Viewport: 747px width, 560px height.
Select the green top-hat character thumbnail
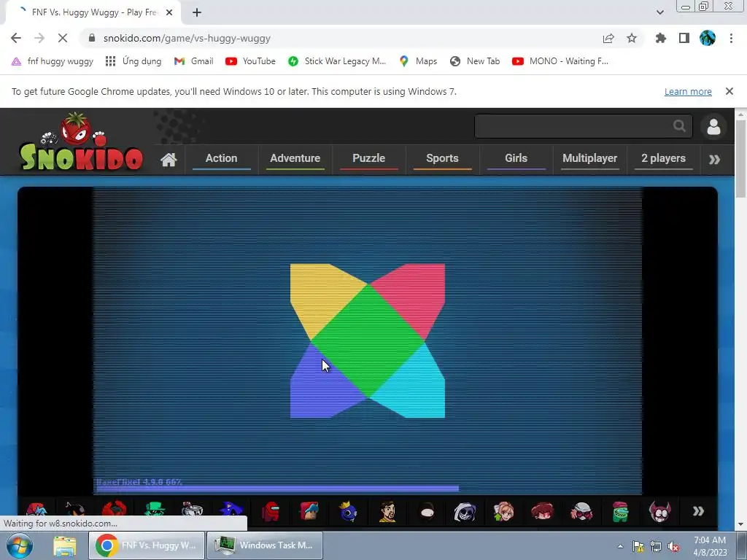coord(153,511)
